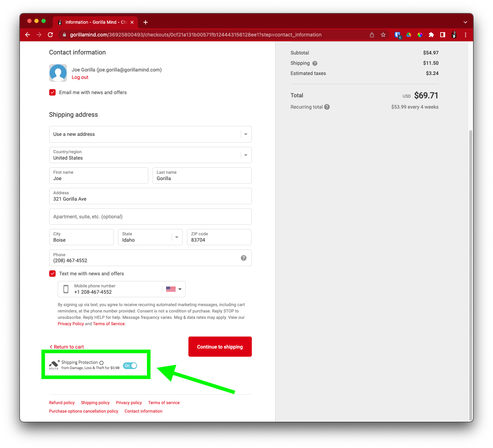493x448 pixels.
Task: Expand the Country/region dropdown
Action: [x=150, y=155]
